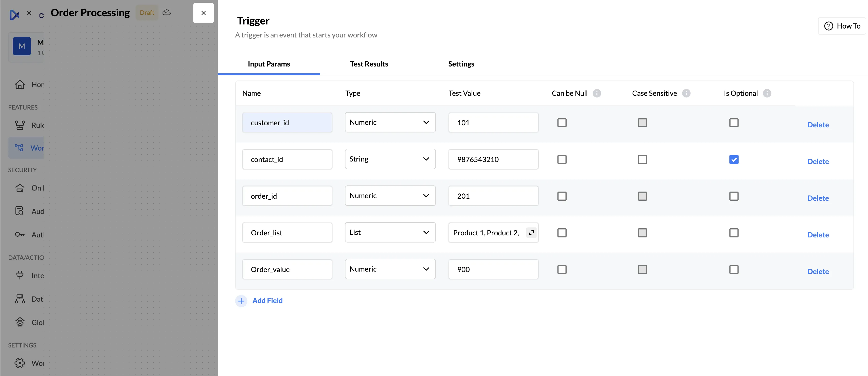Click the Audit sidebar icon
The height and width of the screenshot is (376, 868).
tap(20, 211)
